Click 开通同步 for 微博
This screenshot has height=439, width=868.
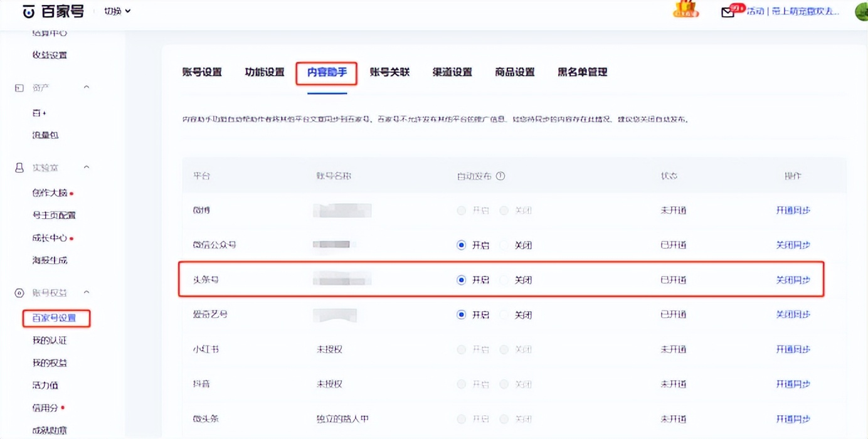pyautogui.click(x=793, y=211)
